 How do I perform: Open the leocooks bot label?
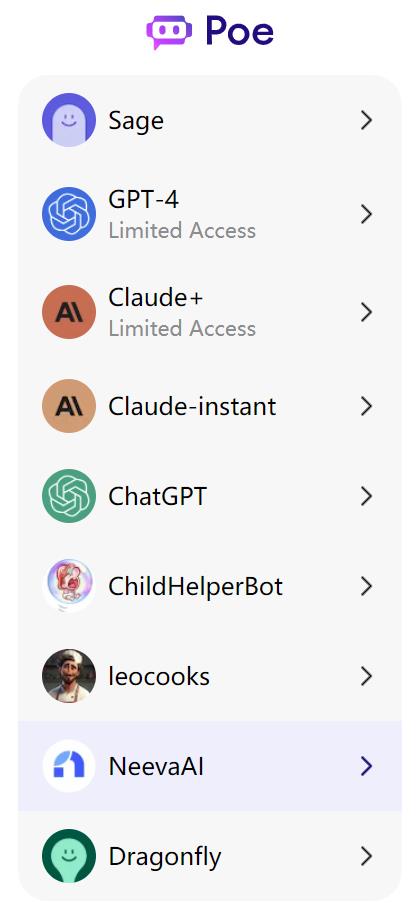click(x=159, y=677)
